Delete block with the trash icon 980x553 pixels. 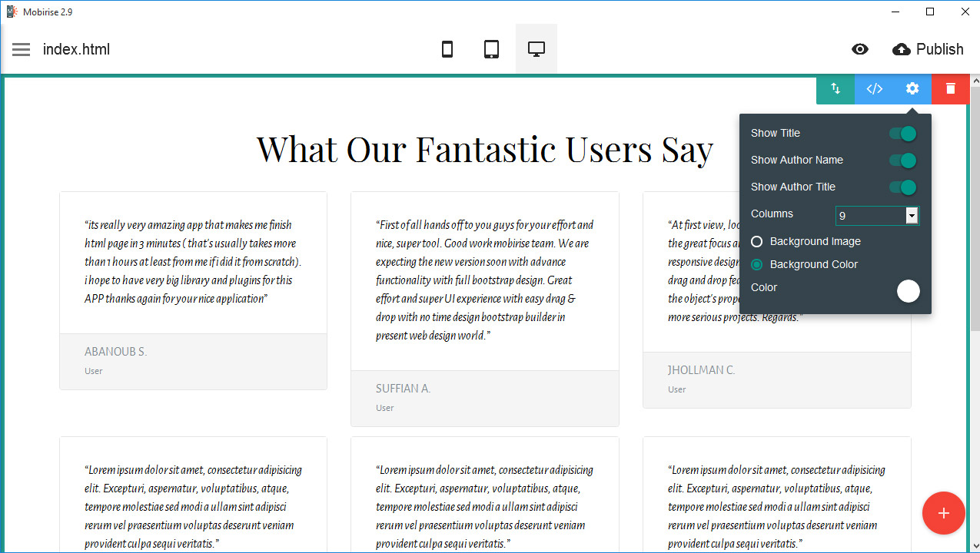tap(951, 88)
